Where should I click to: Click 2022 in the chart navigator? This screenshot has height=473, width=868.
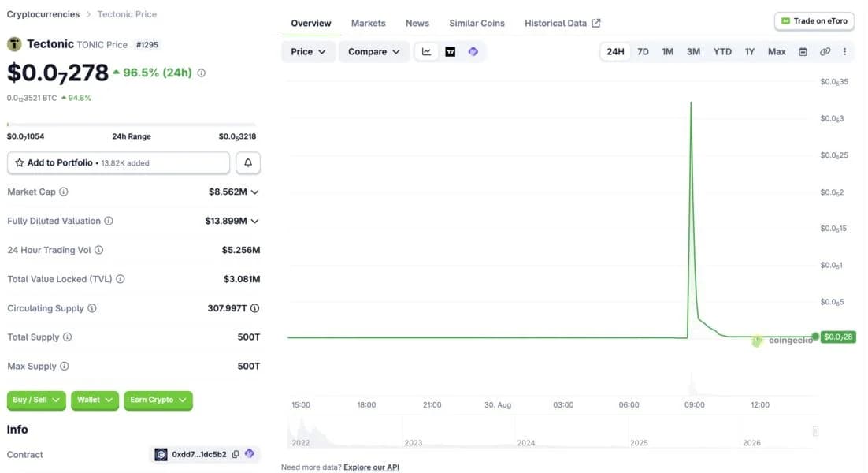pyautogui.click(x=301, y=442)
